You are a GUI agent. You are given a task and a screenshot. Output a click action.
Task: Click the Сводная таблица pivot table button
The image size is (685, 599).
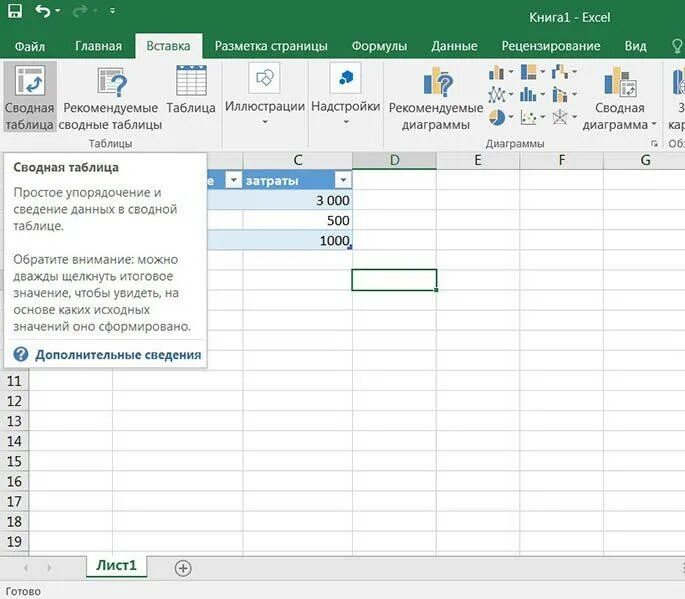tap(30, 97)
